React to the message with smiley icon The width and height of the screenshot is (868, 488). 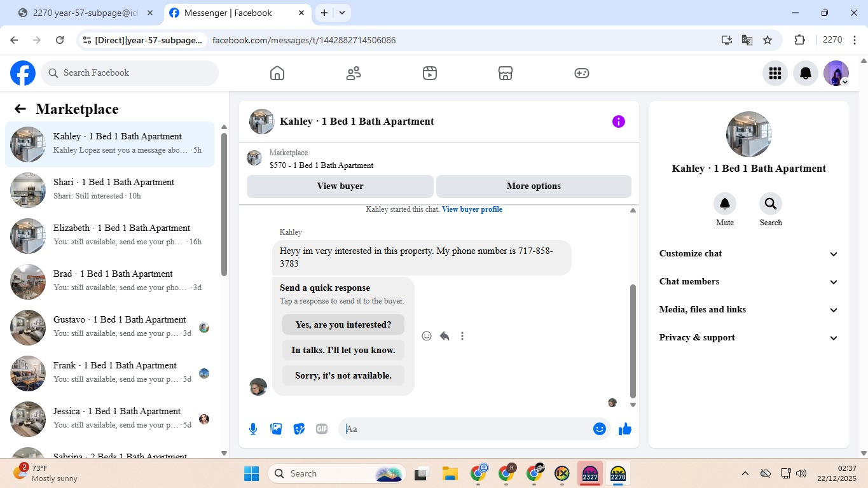(427, 336)
